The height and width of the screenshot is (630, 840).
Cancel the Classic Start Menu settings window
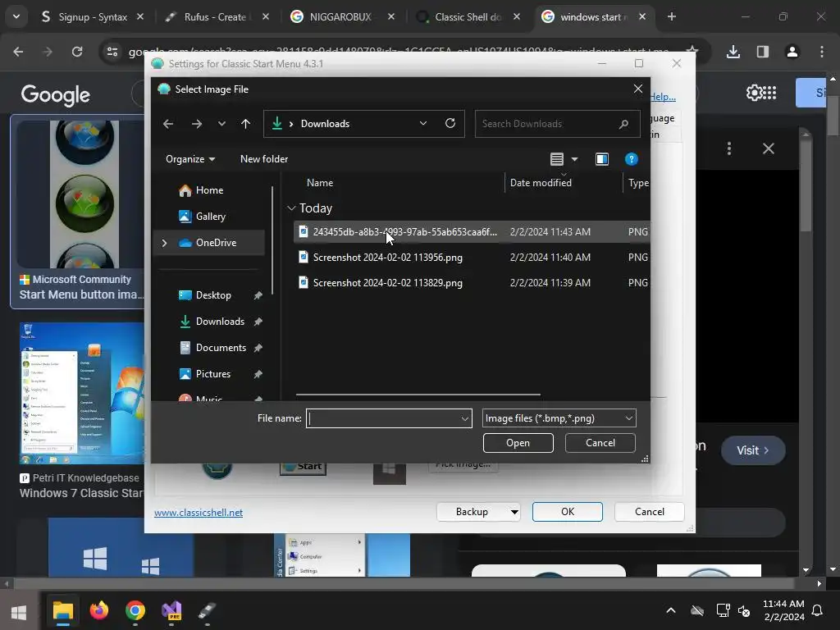coord(650,512)
